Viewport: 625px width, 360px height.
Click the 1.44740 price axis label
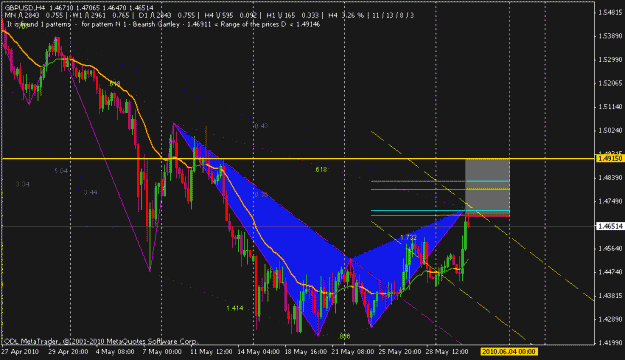610,272
